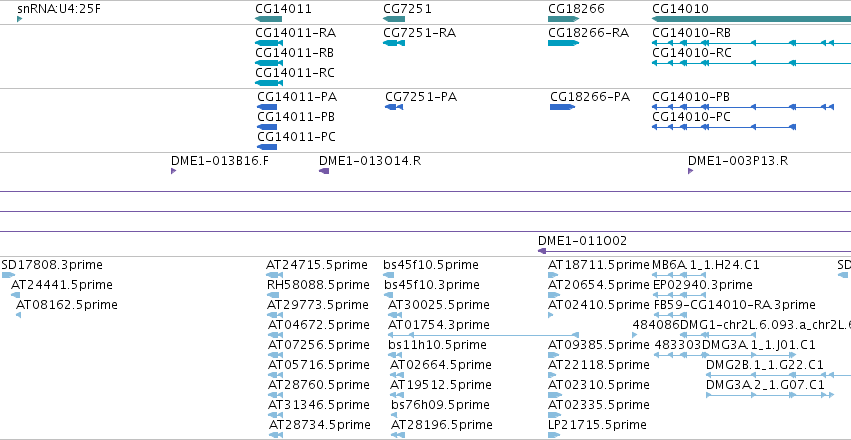The width and height of the screenshot is (851, 440).
Task: Open the CG18266-PA protein label
Action: click(590, 97)
